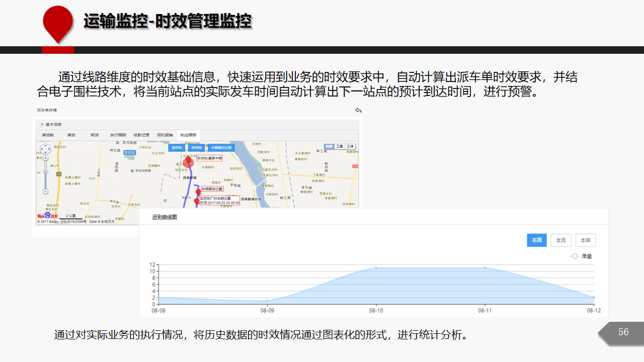Click the 实际到厂时车辆位置 red marker

[x=197, y=202]
